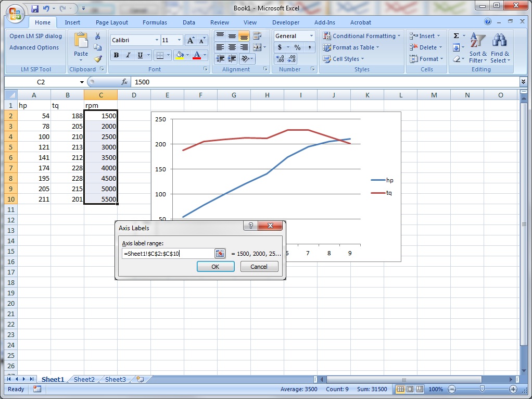Switch to the Sheet2 worksheet tab
The image size is (532, 399).
84,380
